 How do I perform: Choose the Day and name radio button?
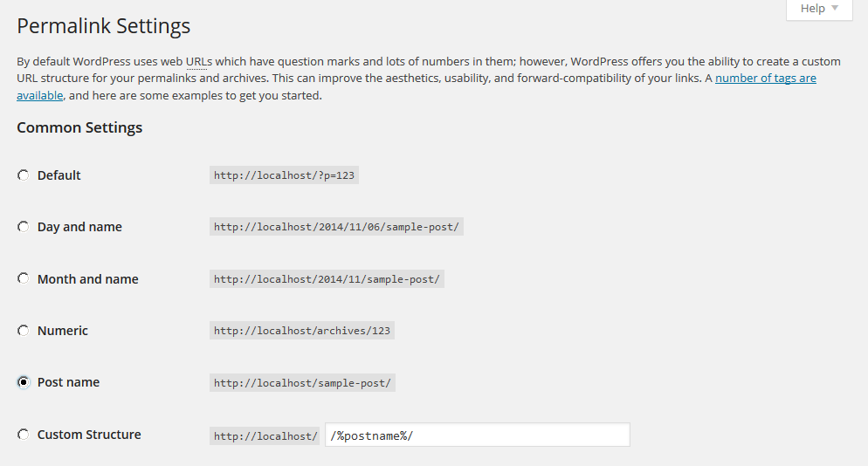pyautogui.click(x=24, y=227)
